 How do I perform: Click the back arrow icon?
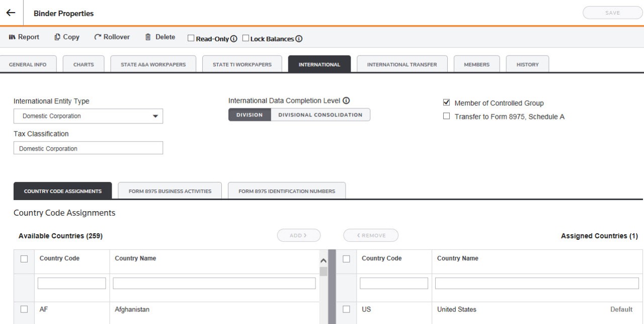(x=11, y=13)
